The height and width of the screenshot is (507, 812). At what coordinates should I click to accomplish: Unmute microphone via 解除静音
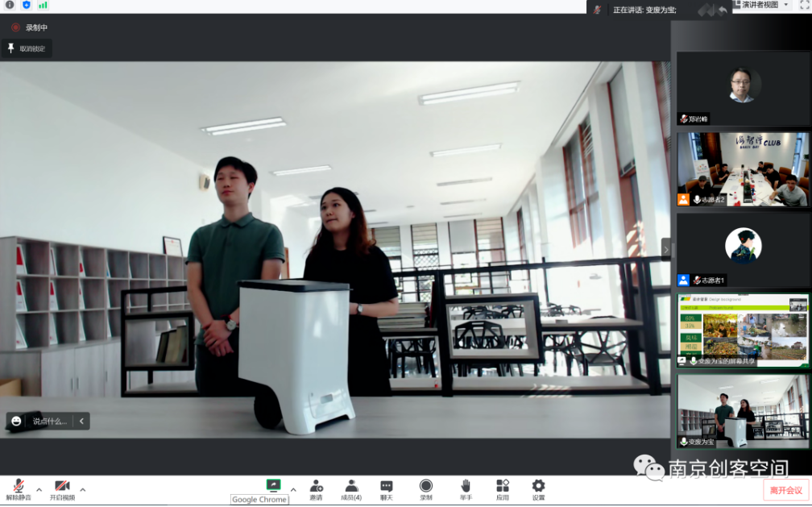point(18,486)
